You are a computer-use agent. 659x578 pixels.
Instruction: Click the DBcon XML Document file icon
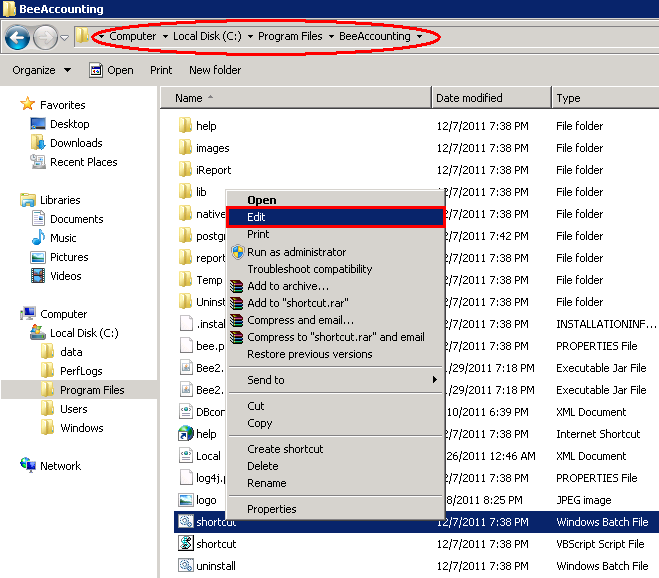pos(185,412)
